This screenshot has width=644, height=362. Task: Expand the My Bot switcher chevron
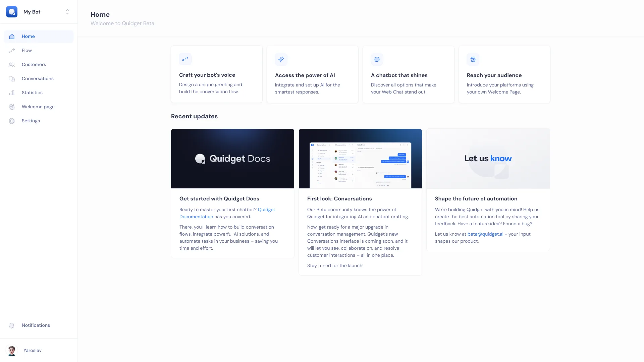(67, 12)
